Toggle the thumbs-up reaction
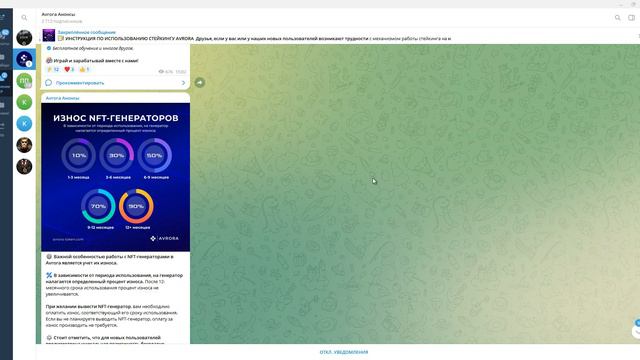The width and height of the screenshot is (640, 360). coord(84,69)
